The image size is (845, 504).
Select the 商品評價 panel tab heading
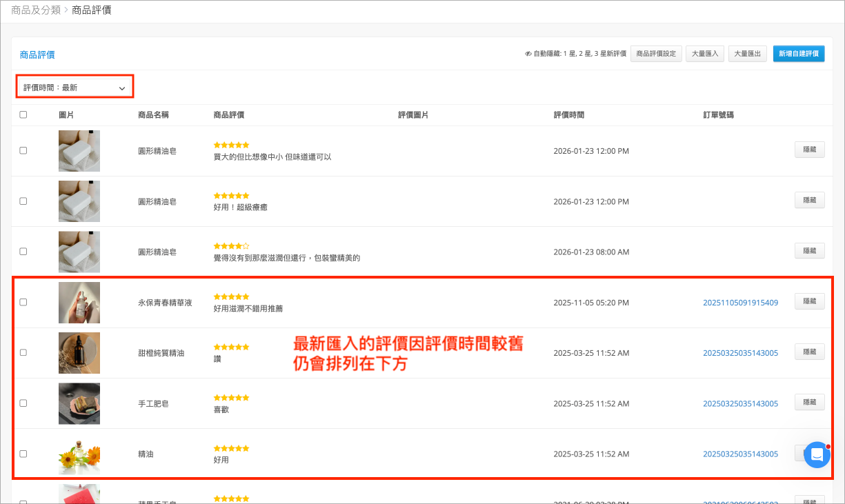[x=37, y=54]
